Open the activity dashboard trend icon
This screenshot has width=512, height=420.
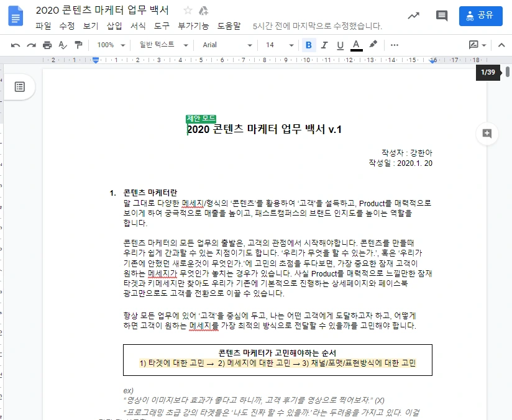413,16
